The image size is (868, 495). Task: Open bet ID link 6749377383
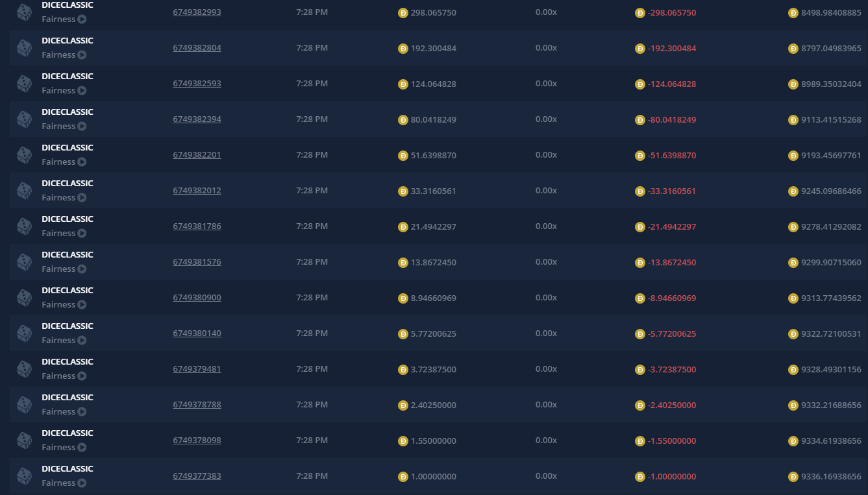pos(197,476)
